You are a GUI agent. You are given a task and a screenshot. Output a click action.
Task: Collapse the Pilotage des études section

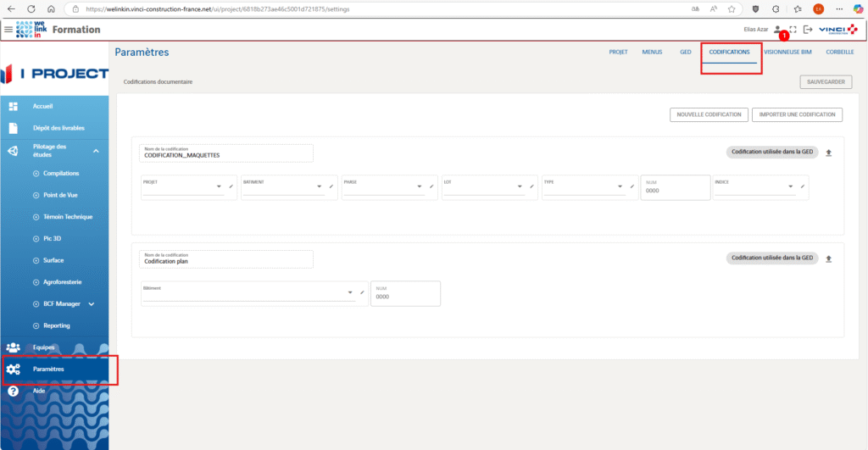click(96, 151)
